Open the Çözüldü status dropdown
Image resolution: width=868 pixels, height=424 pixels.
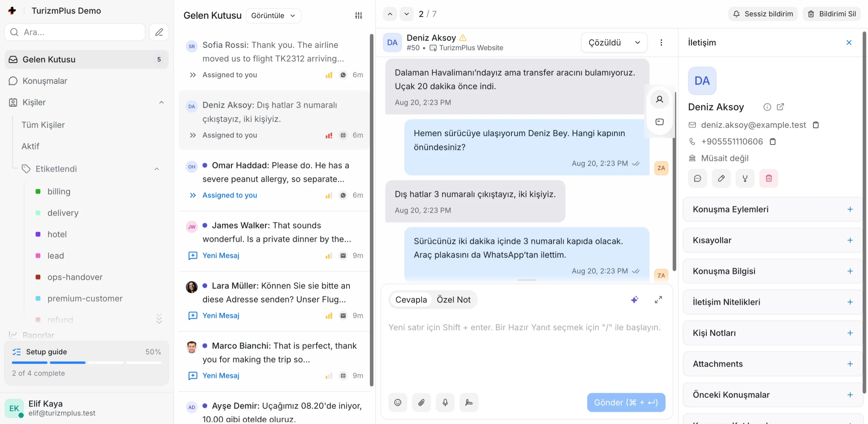point(614,43)
